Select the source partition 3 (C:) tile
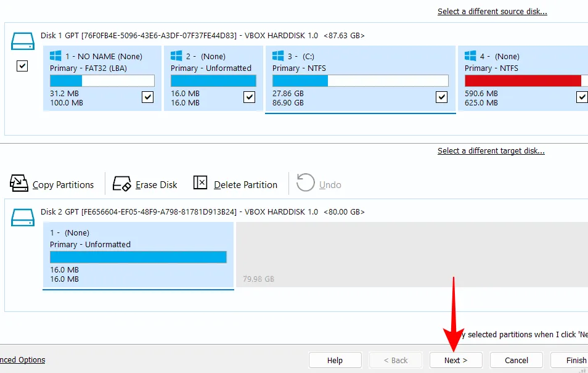The width and height of the screenshot is (588, 373). [361, 78]
